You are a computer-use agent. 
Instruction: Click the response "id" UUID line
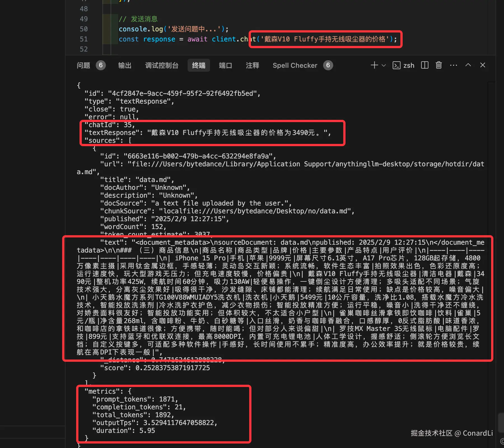(172, 94)
